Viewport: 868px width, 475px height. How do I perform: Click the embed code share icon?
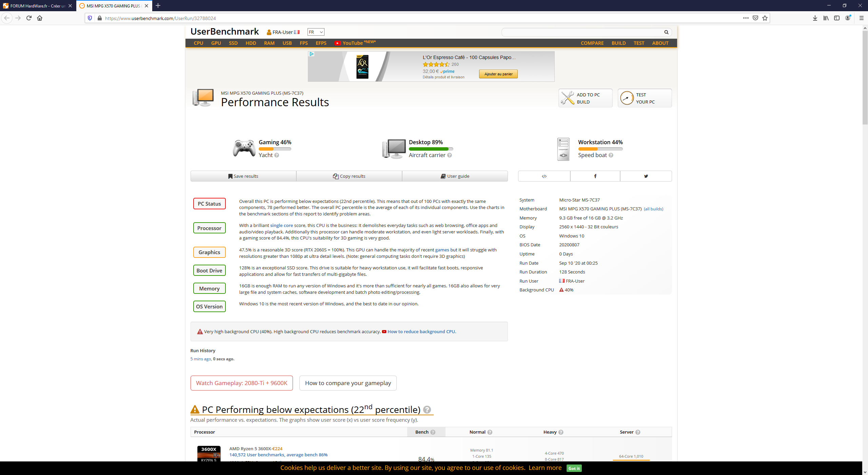(544, 176)
